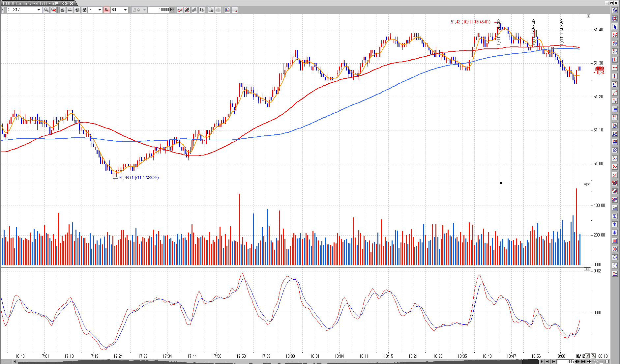Select the text annotation T tool

615,216
